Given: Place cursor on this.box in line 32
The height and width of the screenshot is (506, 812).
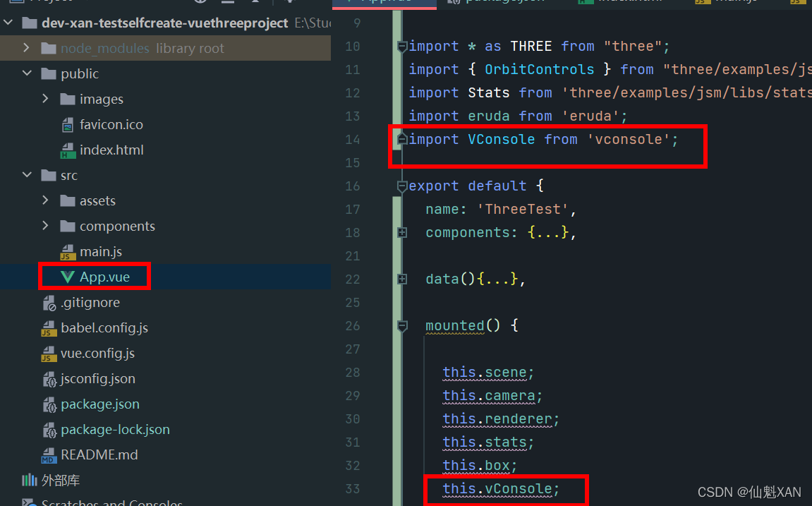Looking at the screenshot, I should (476, 466).
